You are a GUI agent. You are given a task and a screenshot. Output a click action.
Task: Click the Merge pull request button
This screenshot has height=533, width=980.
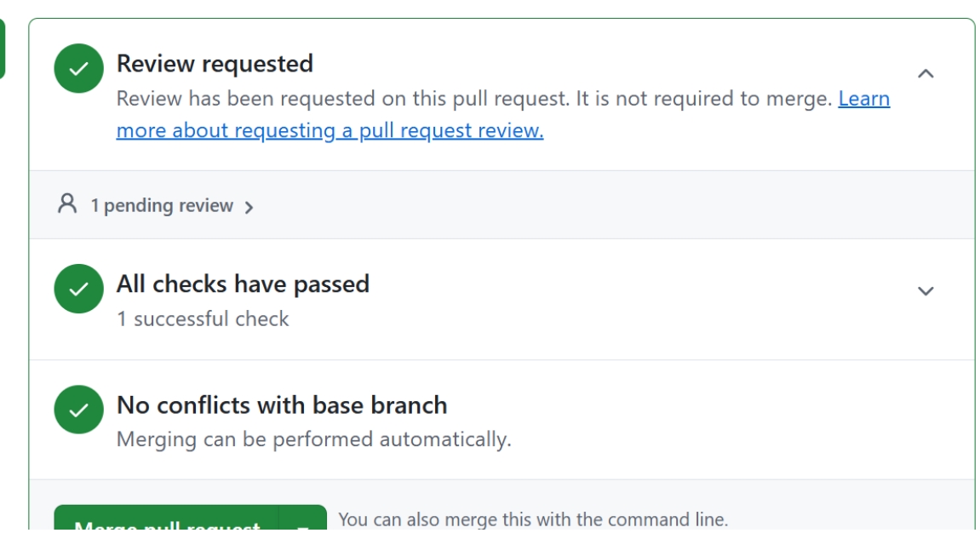(x=167, y=522)
